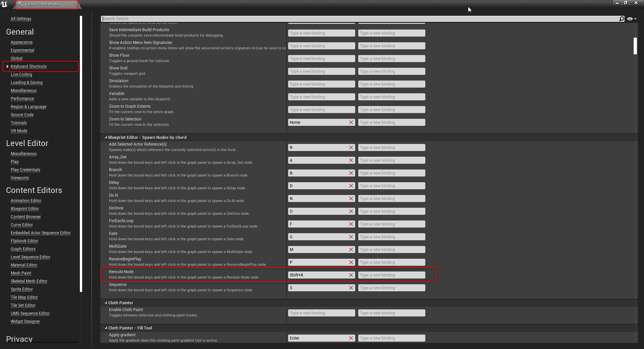Open Level Editor Play settings
Viewport: 644px width, 349px height.
click(15, 162)
